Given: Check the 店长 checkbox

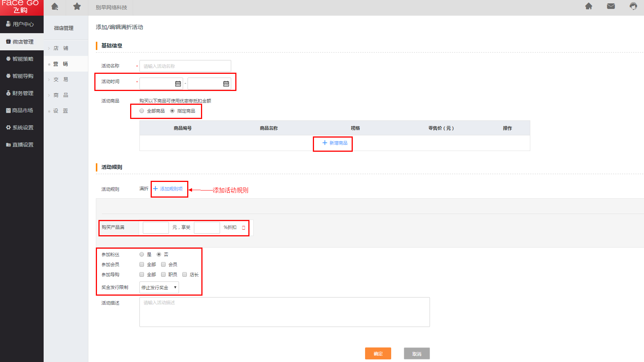Looking at the screenshot, I should tap(185, 274).
